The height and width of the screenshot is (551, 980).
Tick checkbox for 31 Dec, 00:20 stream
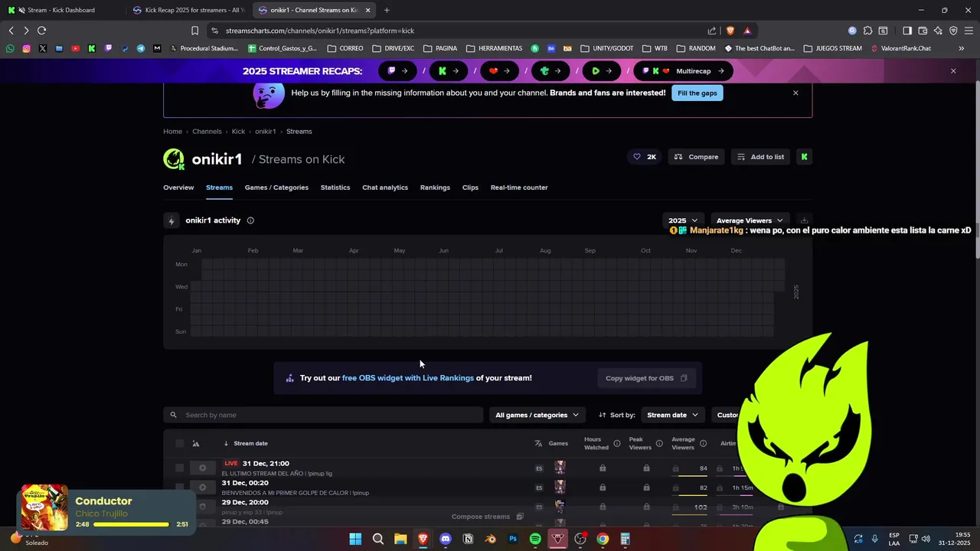pyautogui.click(x=180, y=487)
